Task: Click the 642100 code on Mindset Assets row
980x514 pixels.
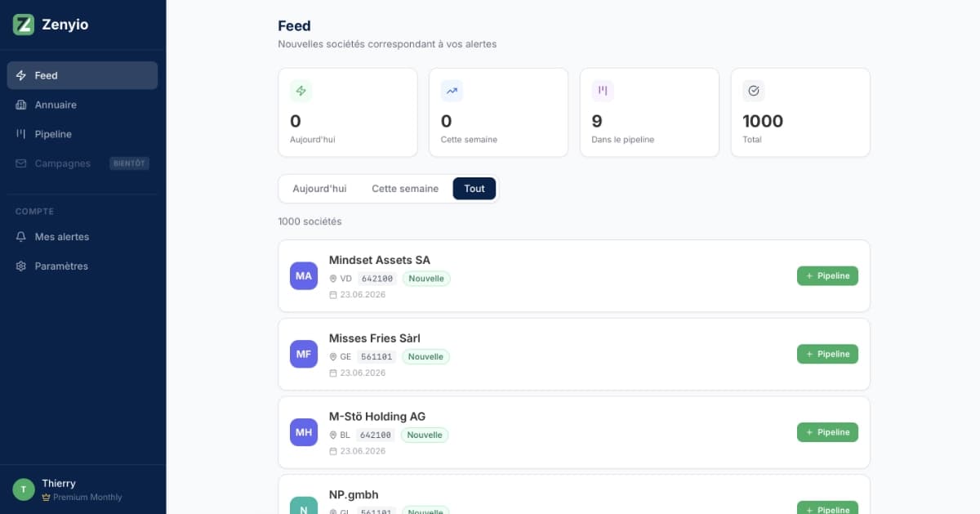Action: pos(377,279)
